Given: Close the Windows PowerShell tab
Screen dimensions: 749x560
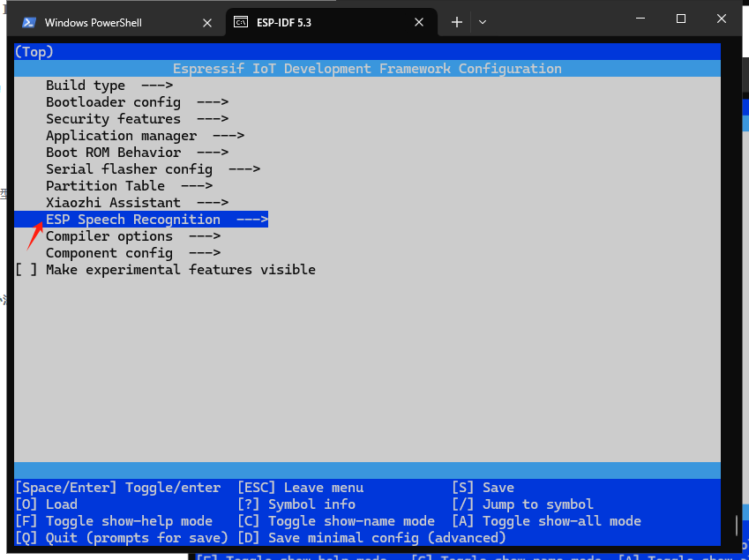Looking at the screenshot, I should 207,22.
